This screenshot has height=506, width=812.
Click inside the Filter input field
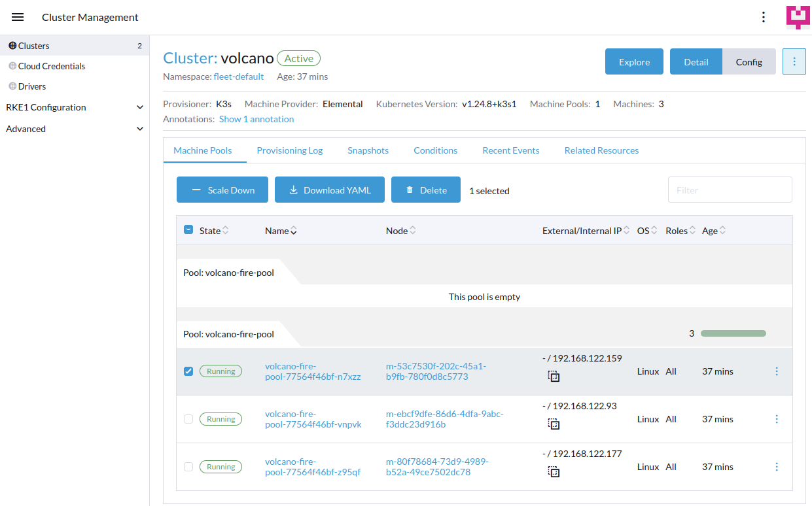pos(730,190)
